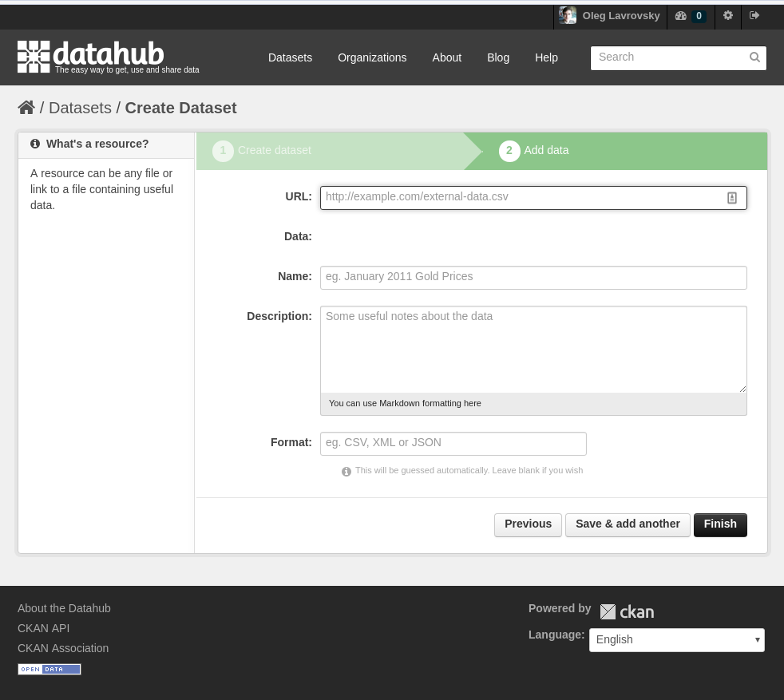The image size is (784, 700).
Task: Click the Finish button
Action: (720, 524)
